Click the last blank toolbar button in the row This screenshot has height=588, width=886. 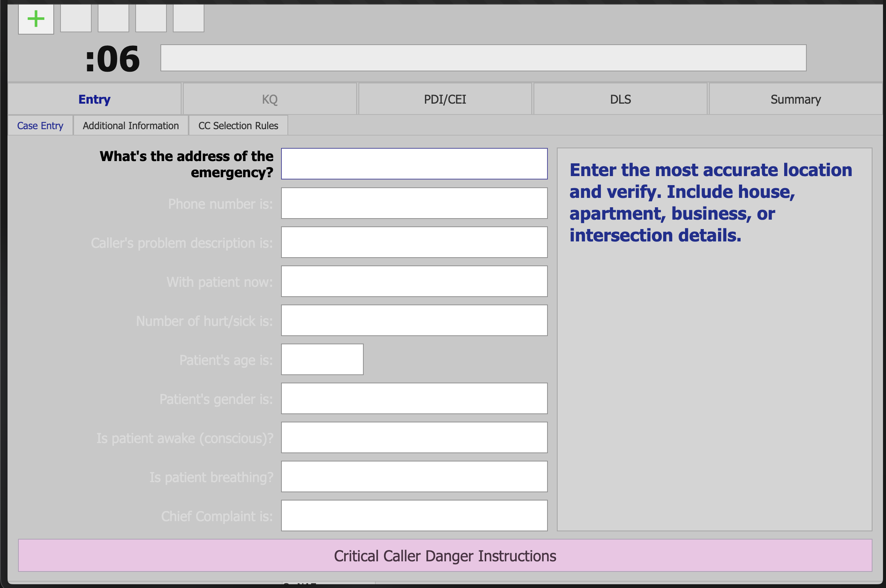pyautogui.click(x=189, y=18)
